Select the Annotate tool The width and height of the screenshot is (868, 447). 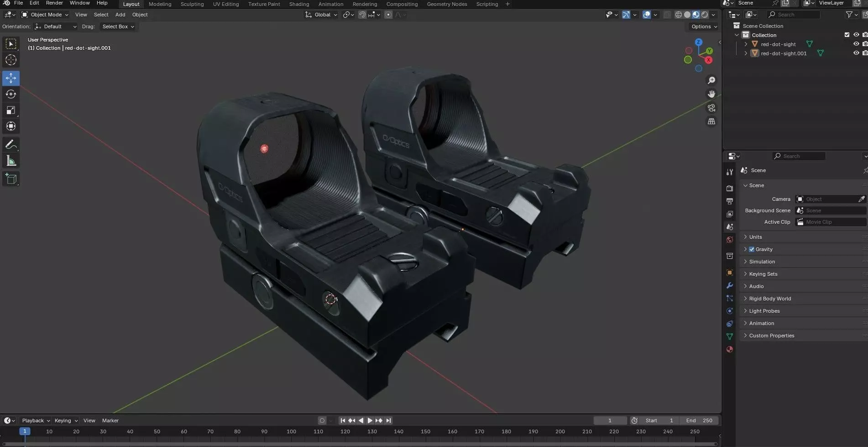coord(11,145)
